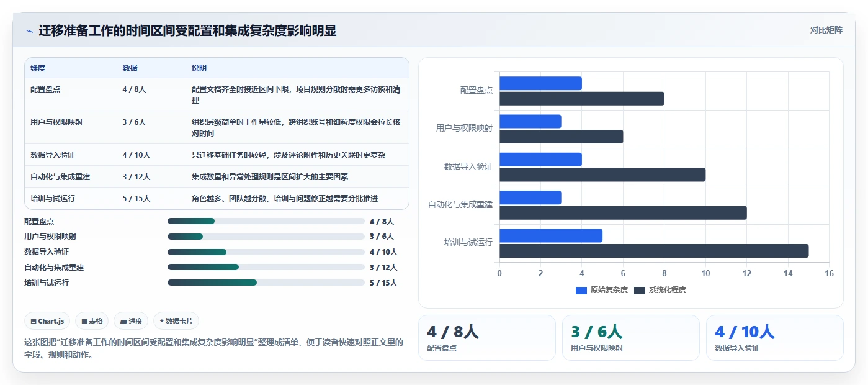This screenshot has height=385, width=868.
Task: Click the lightning icon beside the title
Action: [29, 31]
